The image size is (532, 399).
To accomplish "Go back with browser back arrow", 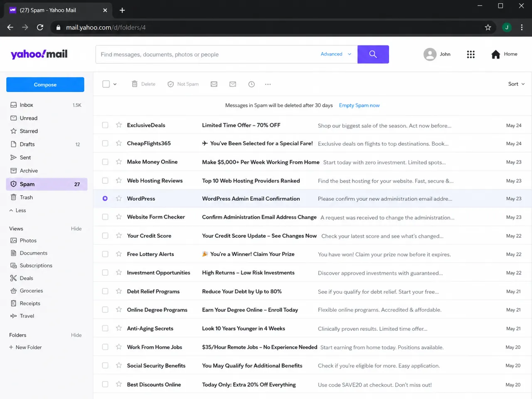I will click(10, 27).
